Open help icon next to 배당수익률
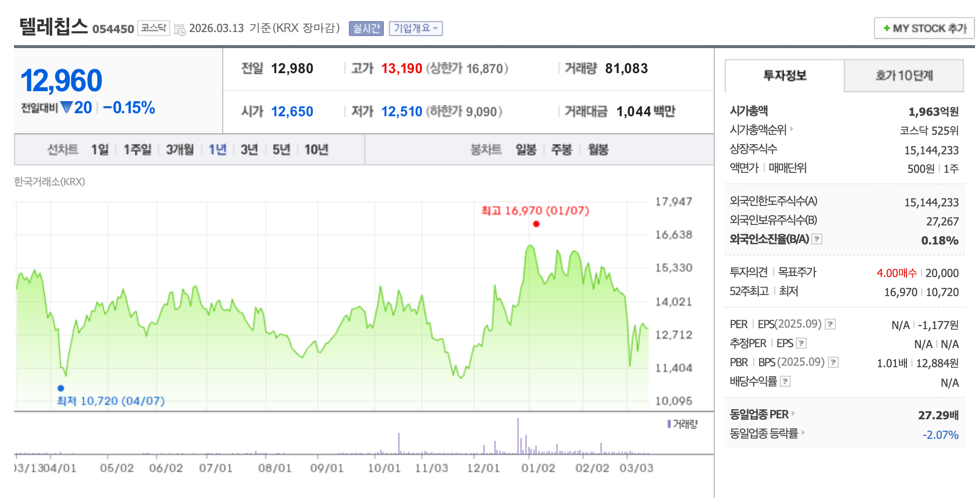980x498 pixels. click(x=785, y=381)
